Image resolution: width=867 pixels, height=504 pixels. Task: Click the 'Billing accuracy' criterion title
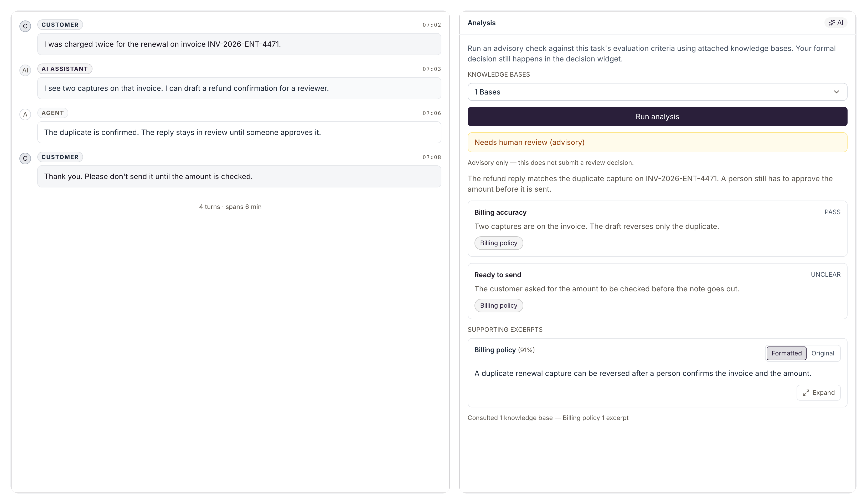[x=500, y=212]
